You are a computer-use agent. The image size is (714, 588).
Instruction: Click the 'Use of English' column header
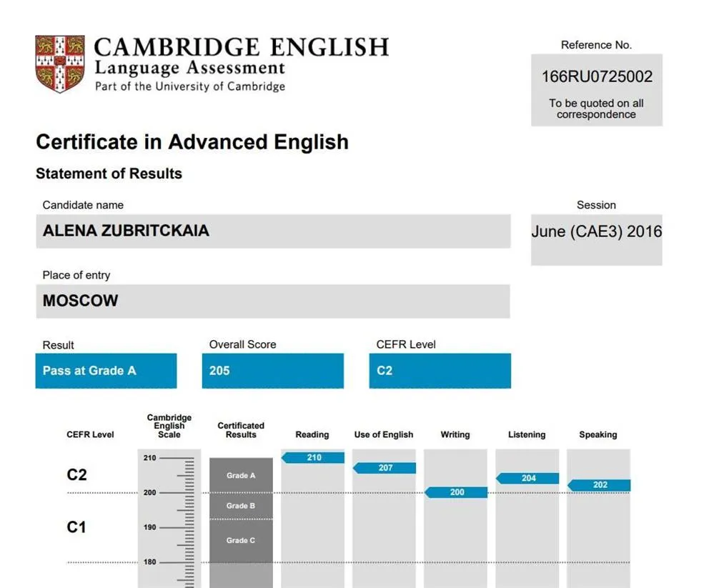click(384, 434)
